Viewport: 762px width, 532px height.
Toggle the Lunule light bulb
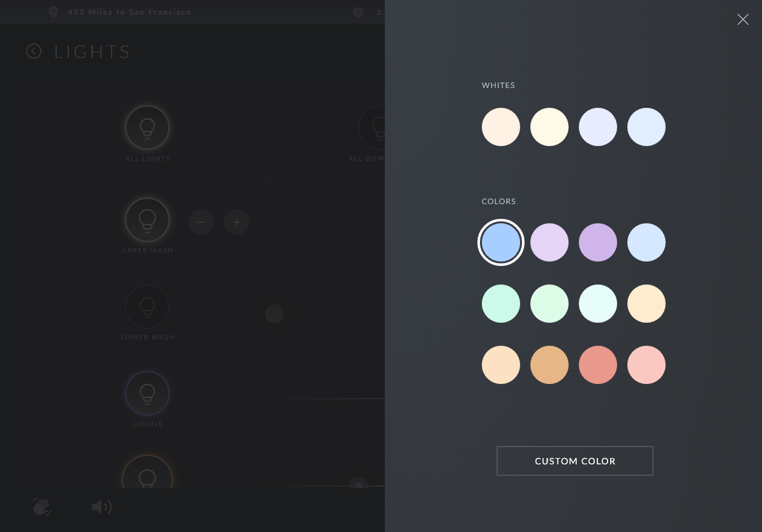pyautogui.click(x=147, y=394)
